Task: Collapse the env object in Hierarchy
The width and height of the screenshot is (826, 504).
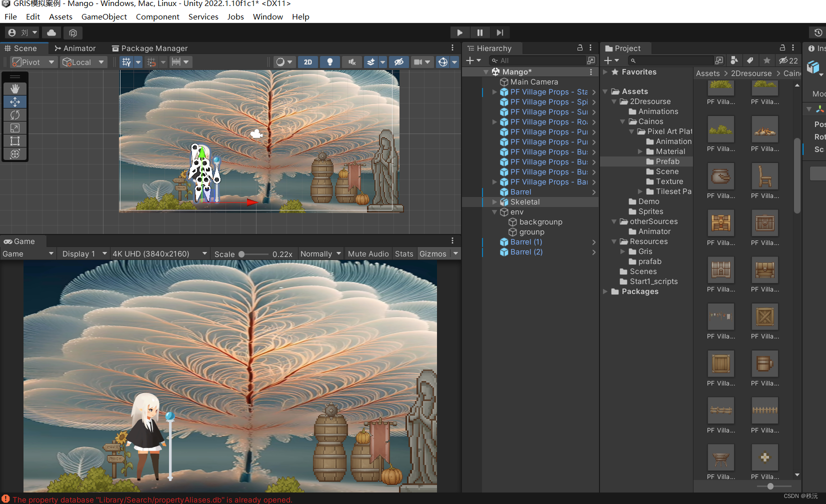Action: pyautogui.click(x=494, y=212)
